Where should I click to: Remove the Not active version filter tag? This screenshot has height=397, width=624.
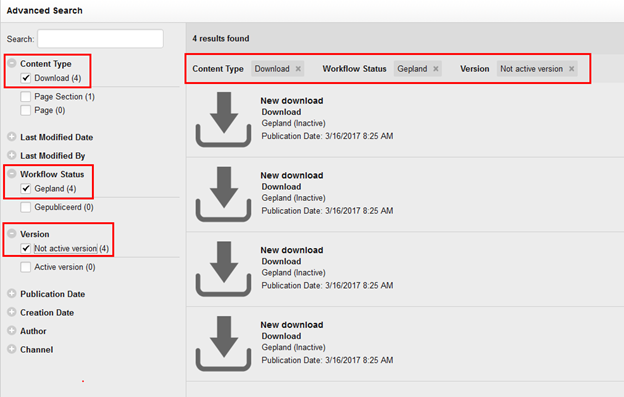pyautogui.click(x=571, y=69)
